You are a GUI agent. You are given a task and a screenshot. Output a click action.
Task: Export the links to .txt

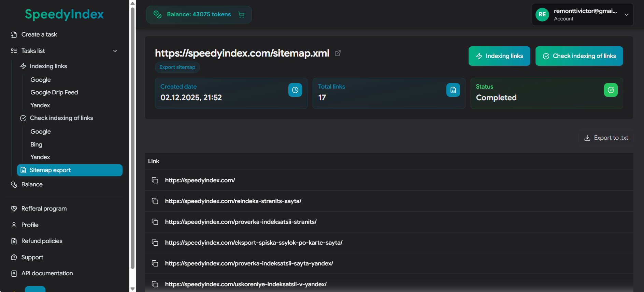tap(606, 138)
